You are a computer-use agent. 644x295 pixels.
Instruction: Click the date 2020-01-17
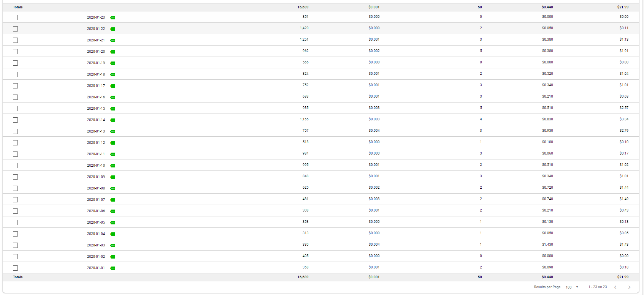96,86
